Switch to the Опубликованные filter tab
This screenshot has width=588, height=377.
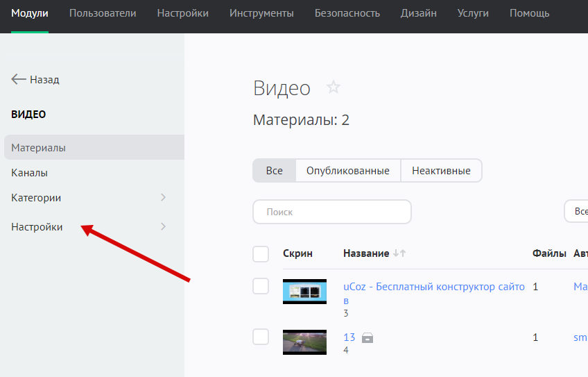[348, 171]
